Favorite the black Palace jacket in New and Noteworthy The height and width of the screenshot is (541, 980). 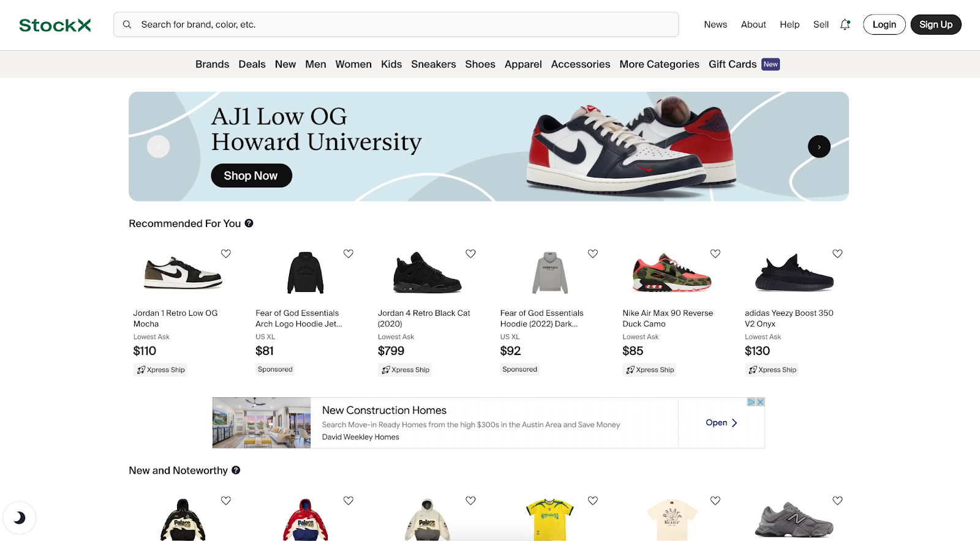[226, 501]
